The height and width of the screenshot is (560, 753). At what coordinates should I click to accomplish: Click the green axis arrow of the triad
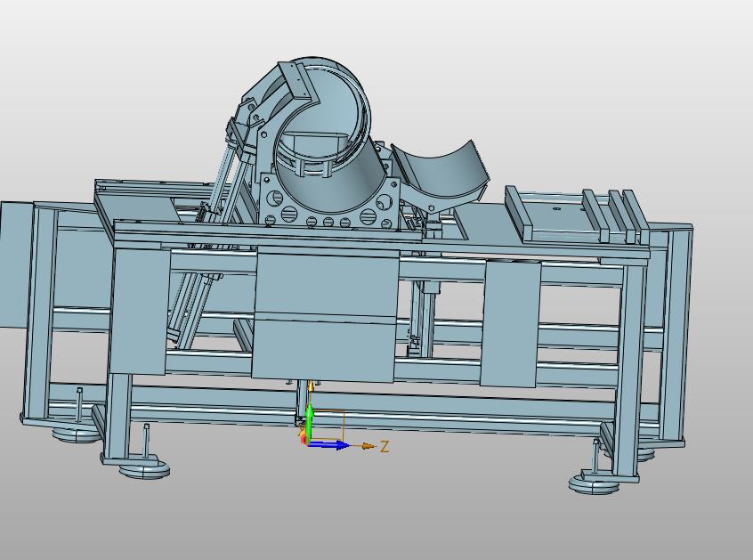point(310,423)
